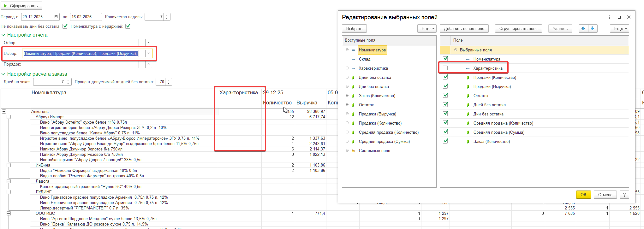
Task: Click the Дней на заказ spinner control
Action: coord(68,82)
